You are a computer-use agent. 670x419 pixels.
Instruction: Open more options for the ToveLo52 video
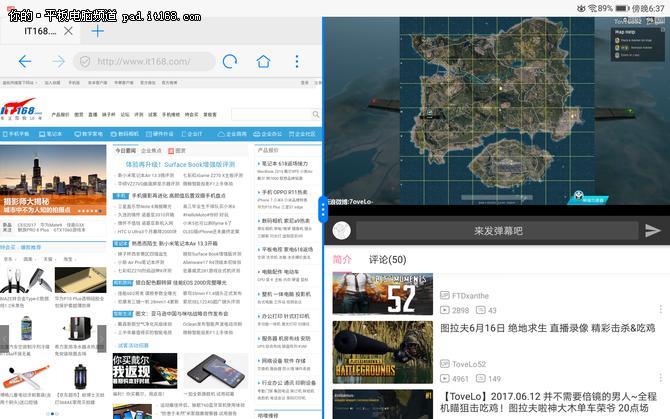coord(661,378)
